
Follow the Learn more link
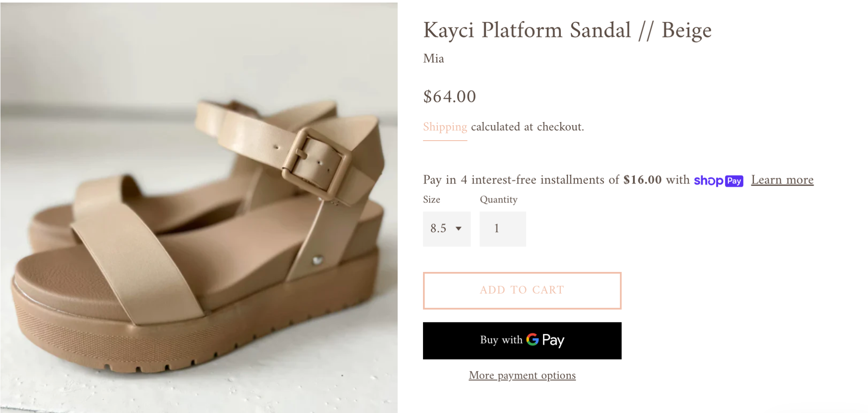click(782, 180)
